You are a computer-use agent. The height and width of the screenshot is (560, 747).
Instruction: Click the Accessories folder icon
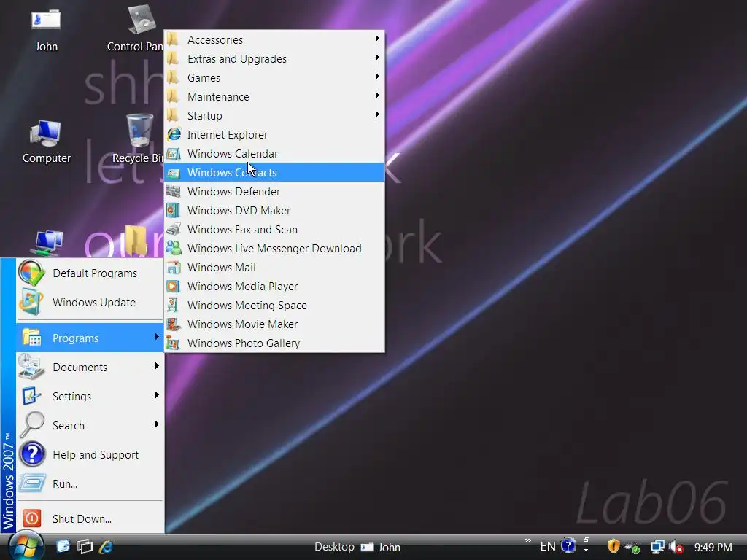point(173,39)
